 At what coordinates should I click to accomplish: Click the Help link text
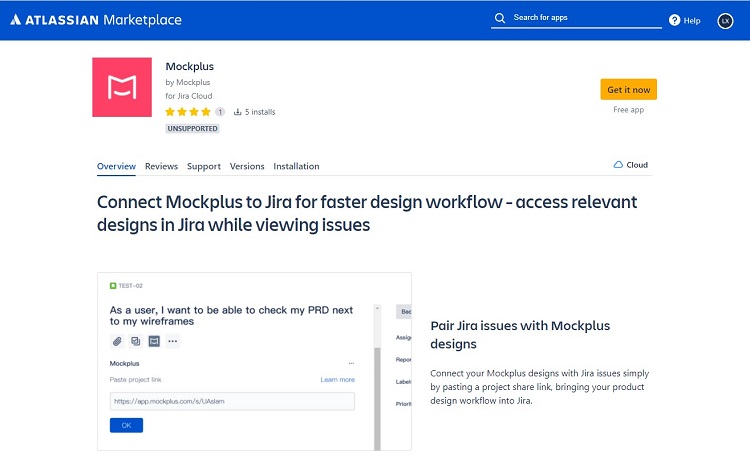pyautogui.click(x=692, y=21)
